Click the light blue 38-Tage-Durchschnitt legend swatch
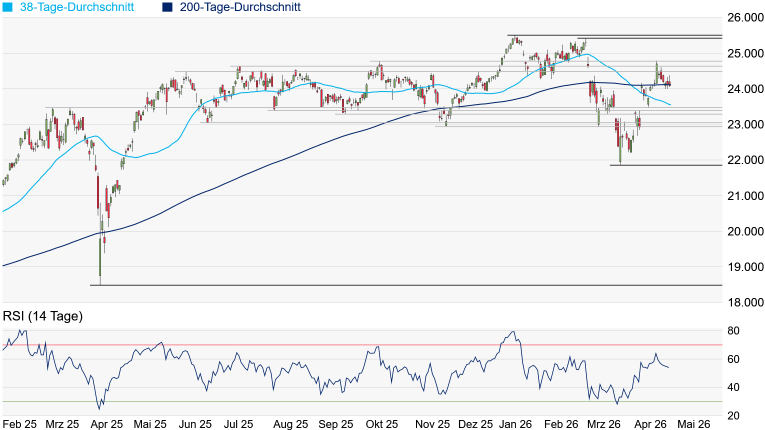The image size is (765, 430). (x=7, y=7)
